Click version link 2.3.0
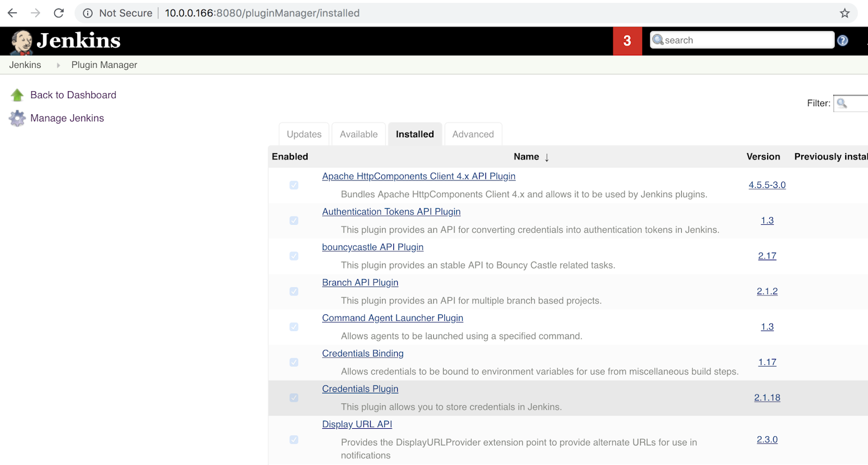 point(767,440)
